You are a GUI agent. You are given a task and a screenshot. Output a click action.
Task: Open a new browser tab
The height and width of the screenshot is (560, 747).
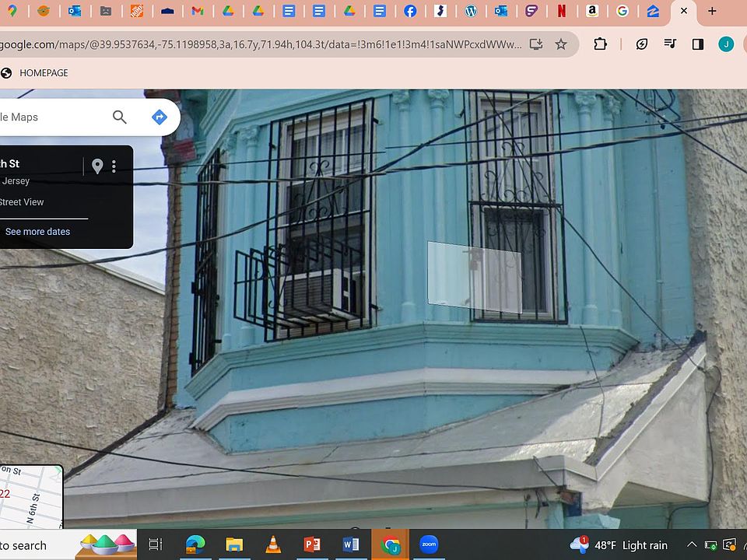tap(712, 10)
